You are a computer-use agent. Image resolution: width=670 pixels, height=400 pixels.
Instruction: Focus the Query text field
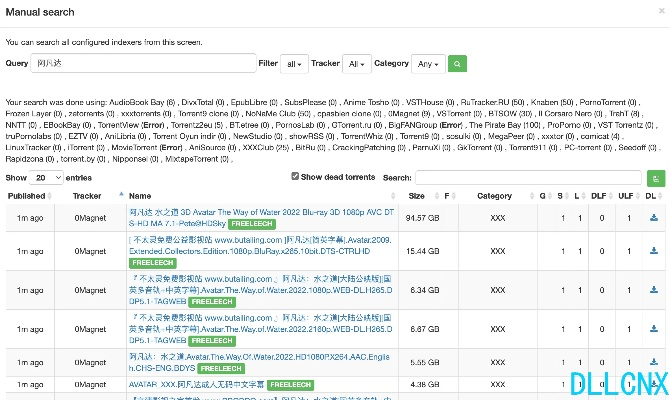[143, 64]
